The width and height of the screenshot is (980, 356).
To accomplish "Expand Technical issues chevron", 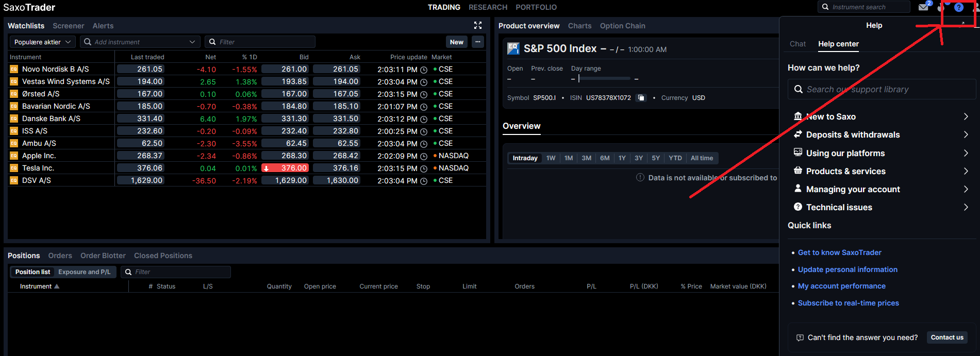I will (966, 207).
